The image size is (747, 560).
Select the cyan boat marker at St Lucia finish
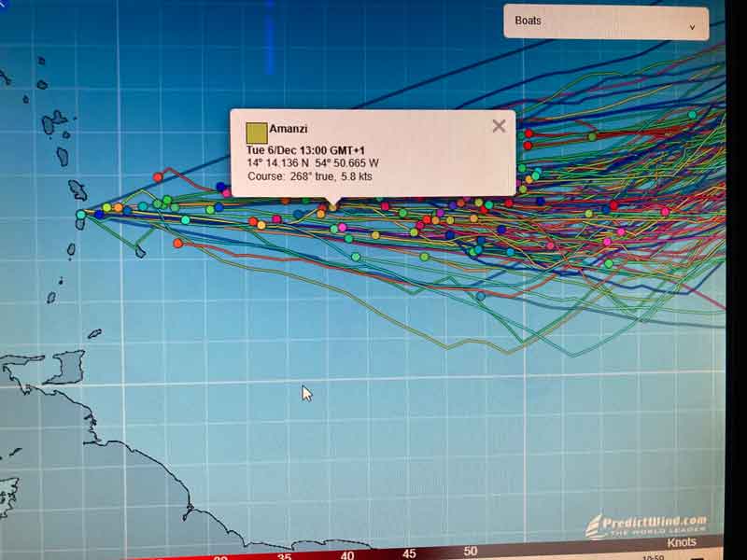(x=81, y=215)
